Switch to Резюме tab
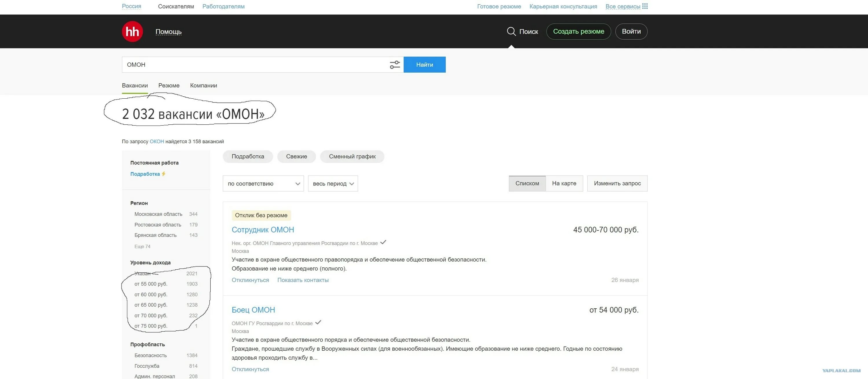 (169, 86)
